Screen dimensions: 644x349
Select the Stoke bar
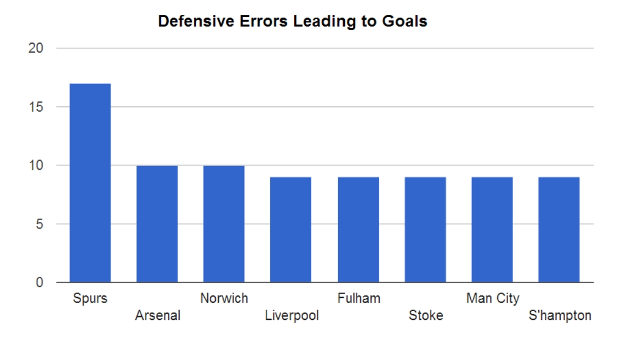coord(425,230)
